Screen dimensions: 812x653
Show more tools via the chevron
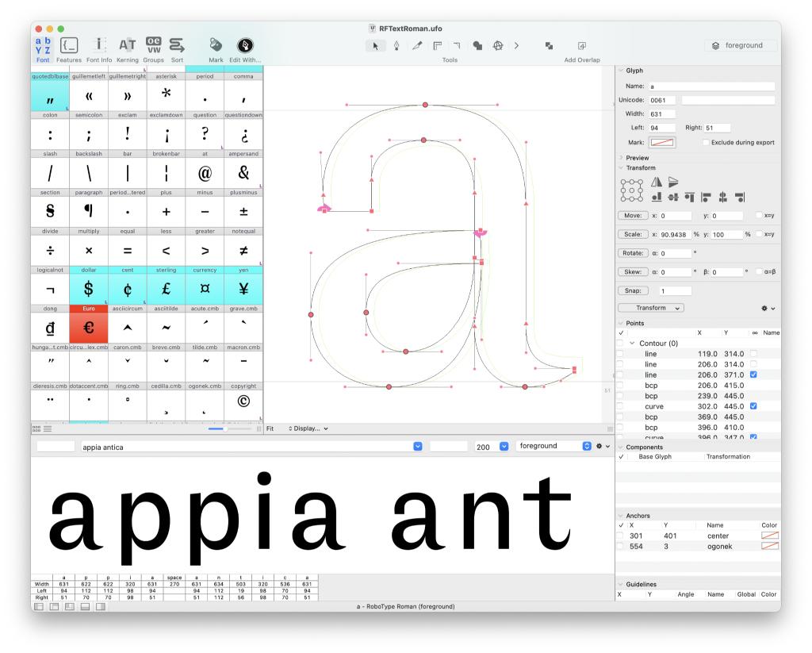(x=516, y=45)
